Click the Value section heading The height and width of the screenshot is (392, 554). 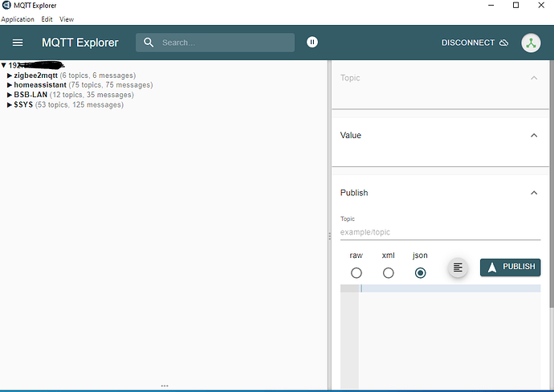351,136
